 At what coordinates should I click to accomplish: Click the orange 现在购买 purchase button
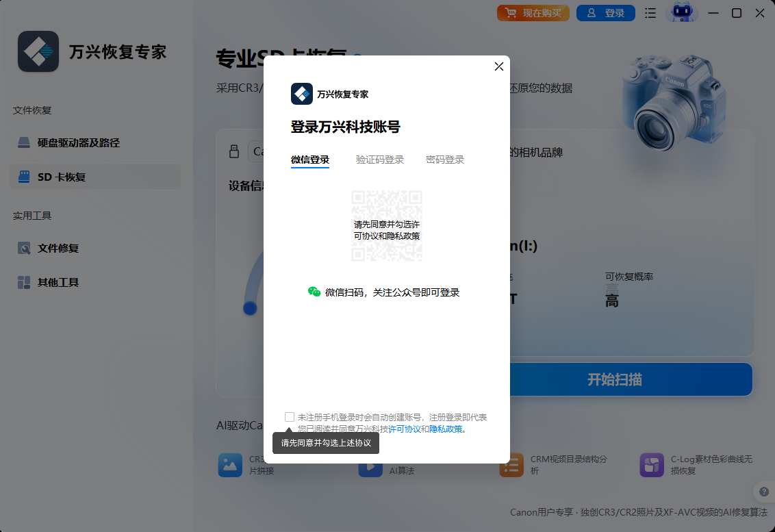(533, 12)
